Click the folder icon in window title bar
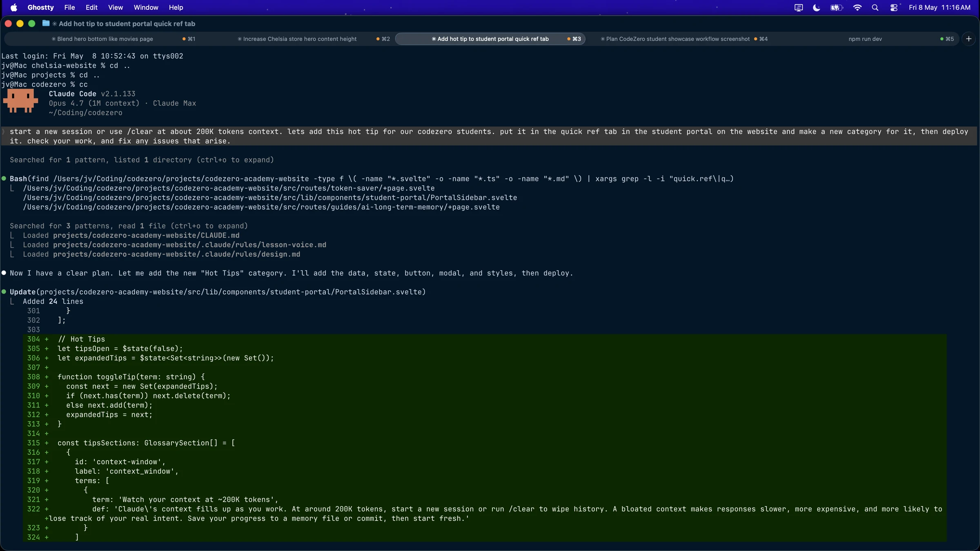The width and height of the screenshot is (980, 551). coord(46,23)
